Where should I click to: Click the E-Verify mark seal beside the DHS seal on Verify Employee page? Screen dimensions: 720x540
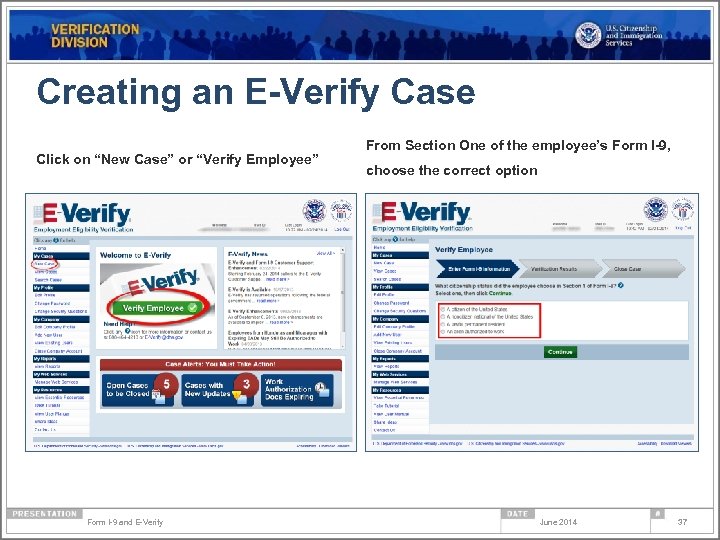coord(683,209)
